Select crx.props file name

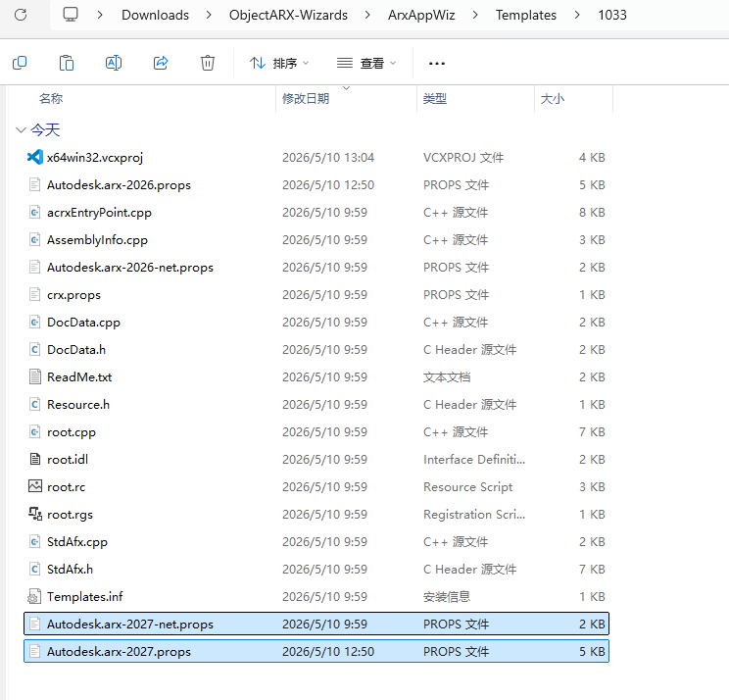click(73, 295)
